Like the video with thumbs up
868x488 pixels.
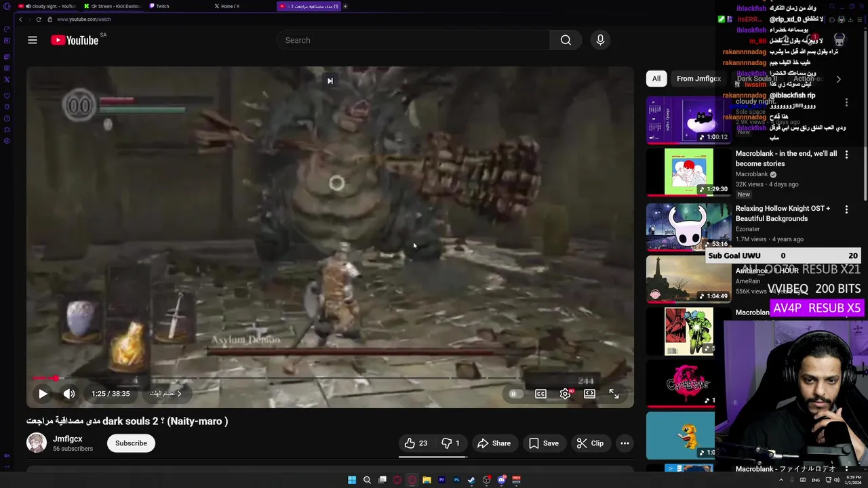[x=416, y=443]
